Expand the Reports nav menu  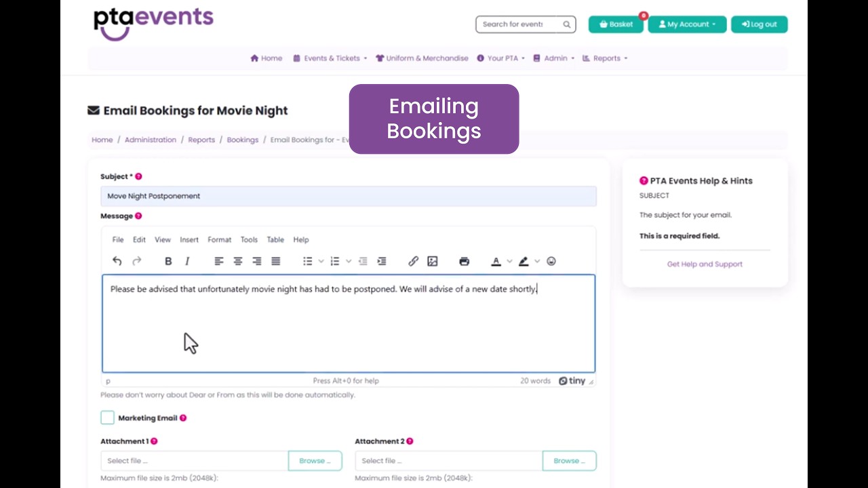click(x=605, y=58)
